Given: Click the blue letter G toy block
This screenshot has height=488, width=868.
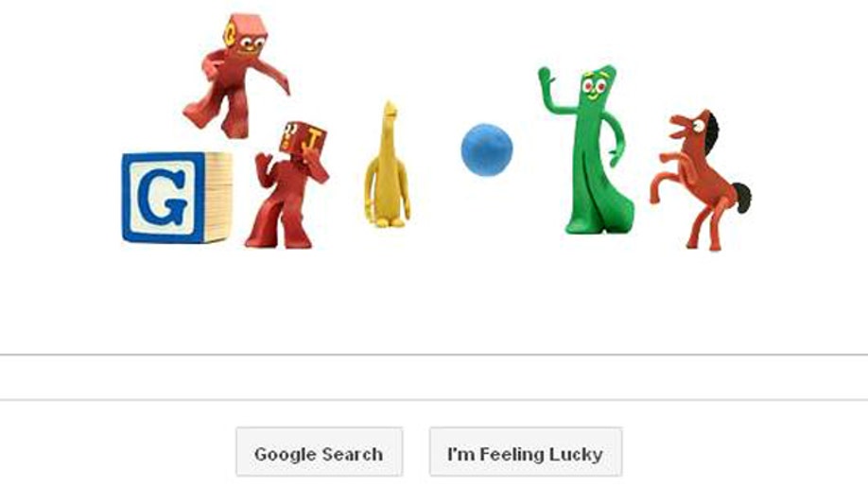Looking at the screenshot, I should pos(177,198).
